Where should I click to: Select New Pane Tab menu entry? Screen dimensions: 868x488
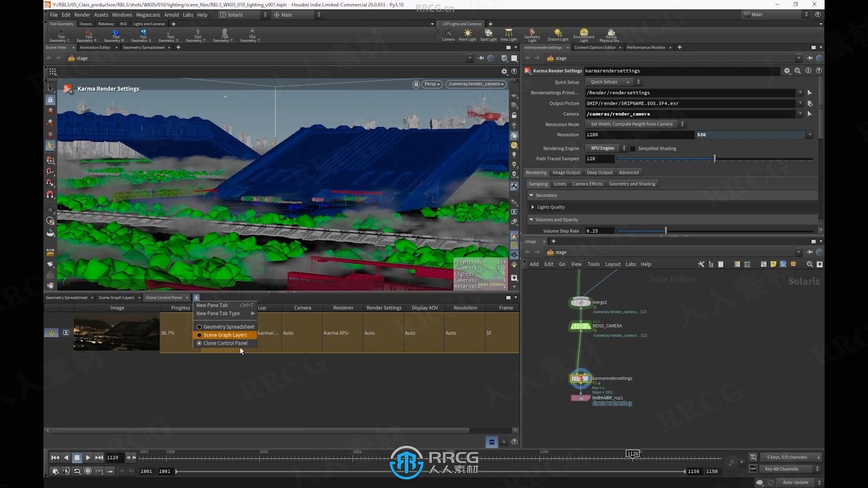click(225, 305)
